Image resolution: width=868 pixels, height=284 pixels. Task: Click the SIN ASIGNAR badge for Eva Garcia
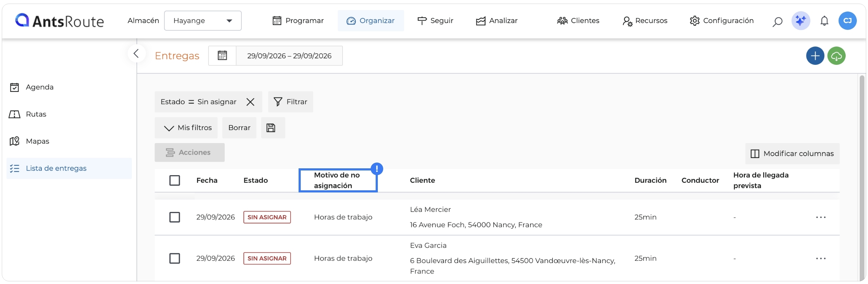coord(267,258)
